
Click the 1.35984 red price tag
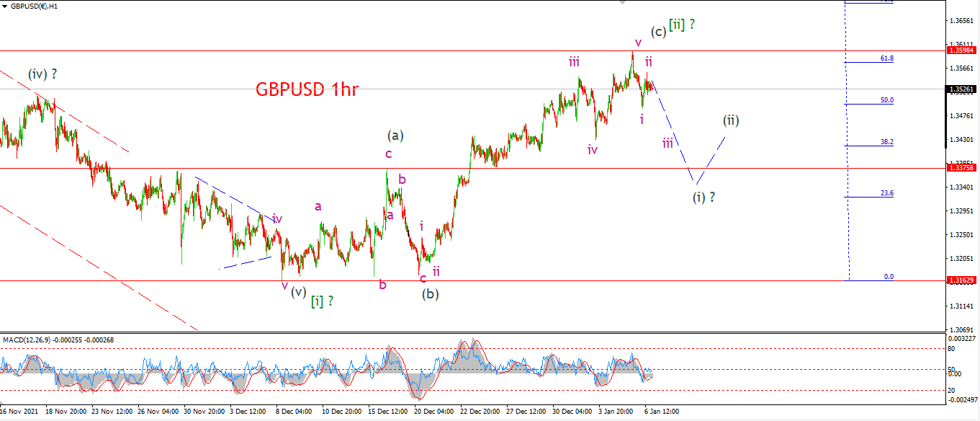(963, 50)
